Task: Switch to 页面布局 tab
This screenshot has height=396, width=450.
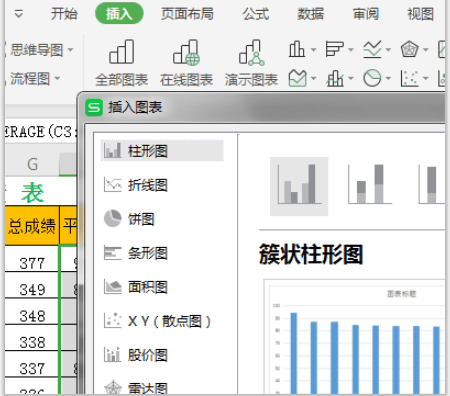Action: point(187,14)
